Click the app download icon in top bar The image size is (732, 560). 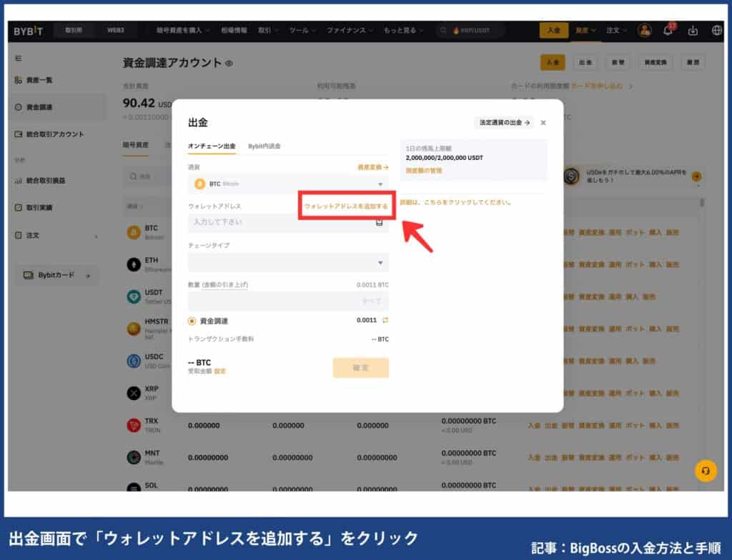point(693,31)
